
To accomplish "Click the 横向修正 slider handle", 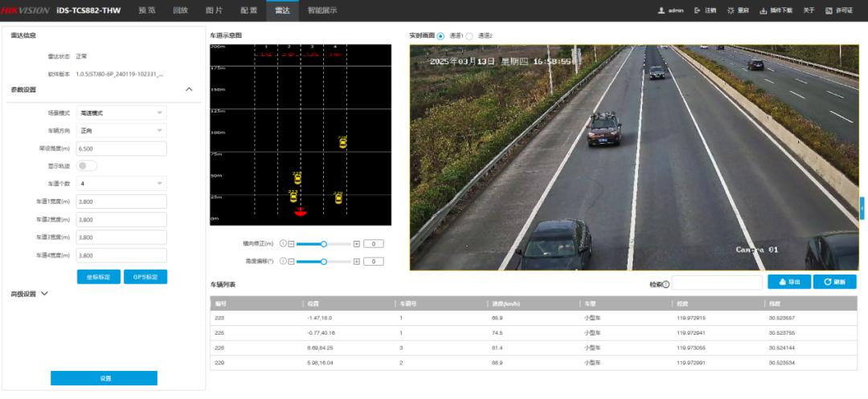I will [x=324, y=243].
